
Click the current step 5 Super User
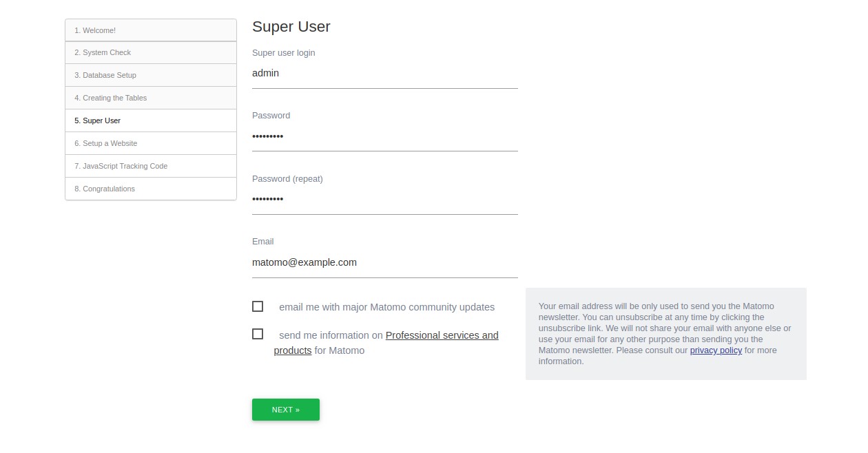151,121
